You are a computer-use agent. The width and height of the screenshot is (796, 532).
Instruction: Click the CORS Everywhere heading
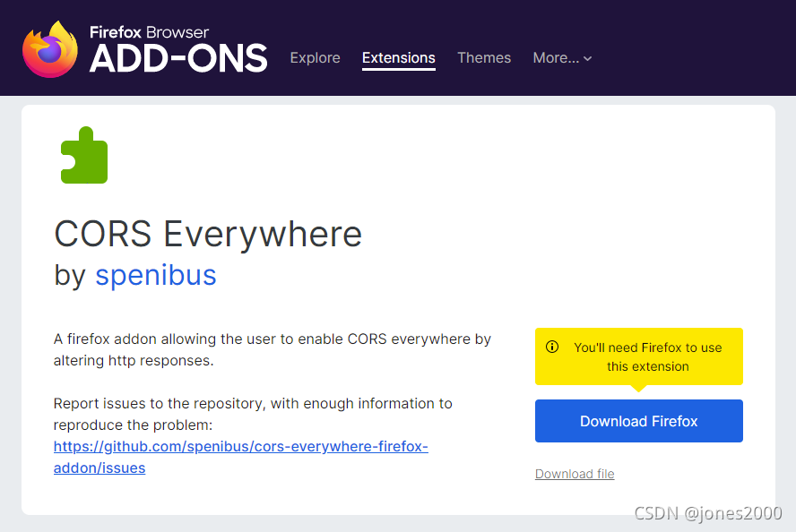(208, 234)
